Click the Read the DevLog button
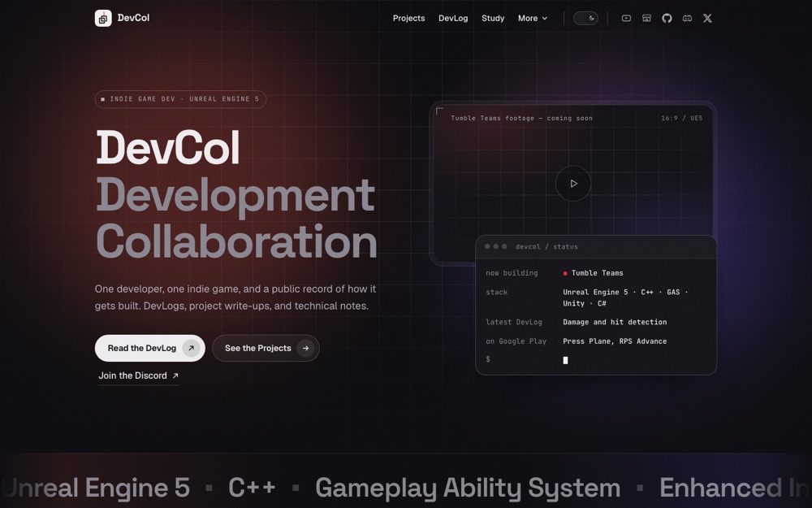This screenshot has width=812, height=508. [x=149, y=349]
